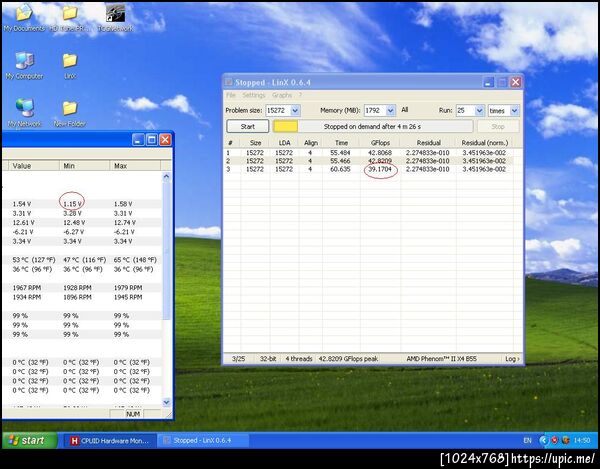Click the Size column header
The width and height of the screenshot is (600, 469).
point(255,143)
